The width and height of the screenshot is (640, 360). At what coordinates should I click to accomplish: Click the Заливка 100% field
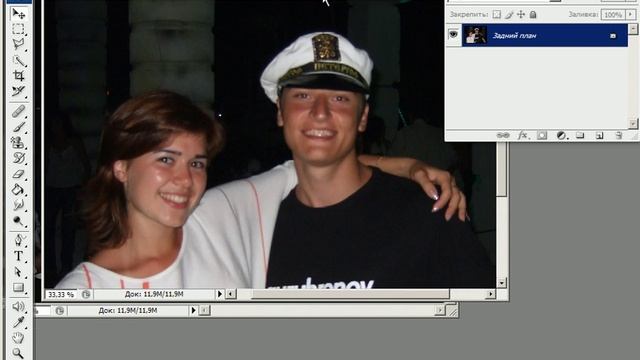tap(613, 15)
